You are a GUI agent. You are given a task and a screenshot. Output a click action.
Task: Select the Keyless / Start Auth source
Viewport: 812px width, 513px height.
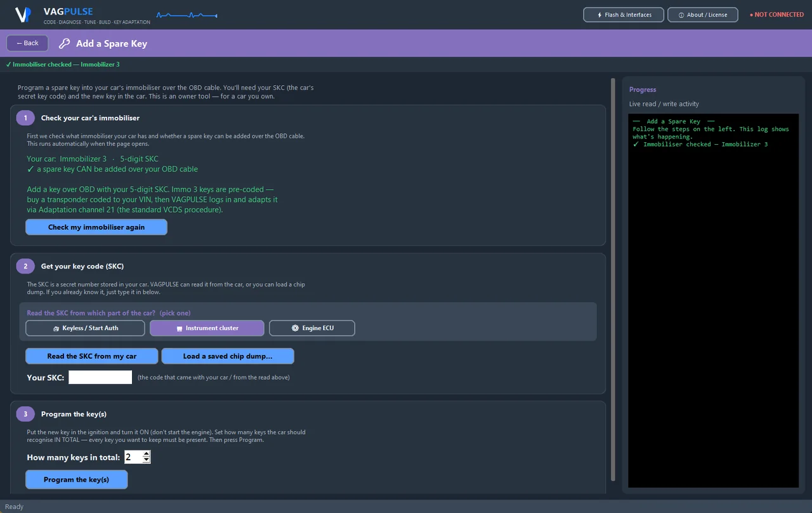point(86,328)
